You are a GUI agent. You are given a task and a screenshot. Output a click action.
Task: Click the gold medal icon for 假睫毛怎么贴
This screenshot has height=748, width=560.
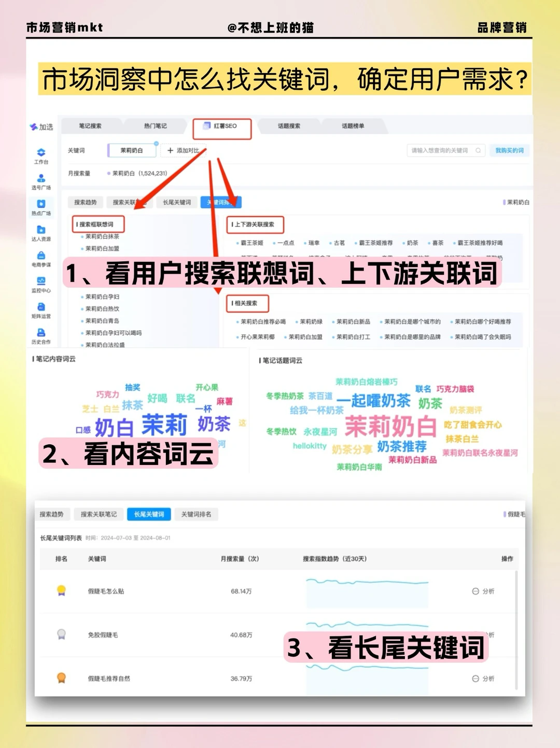(x=61, y=590)
